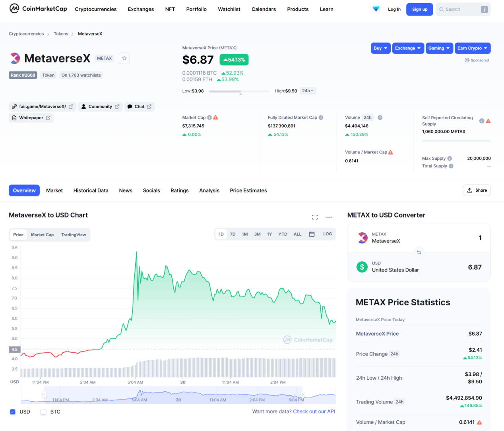Enable the BTC checkbox under chart
This screenshot has height=431, width=504.
[x=44, y=412]
